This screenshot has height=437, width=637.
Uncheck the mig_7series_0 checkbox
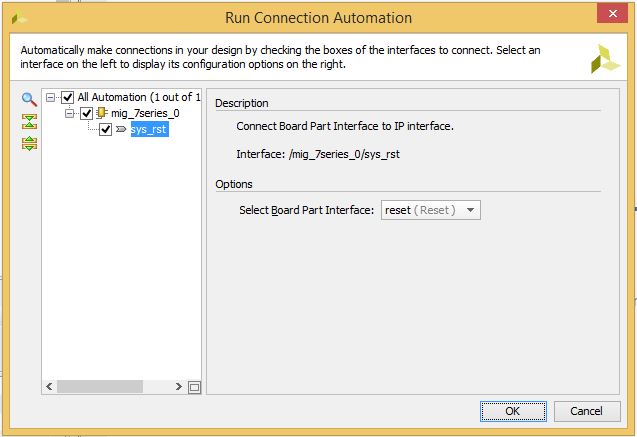point(87,113)
